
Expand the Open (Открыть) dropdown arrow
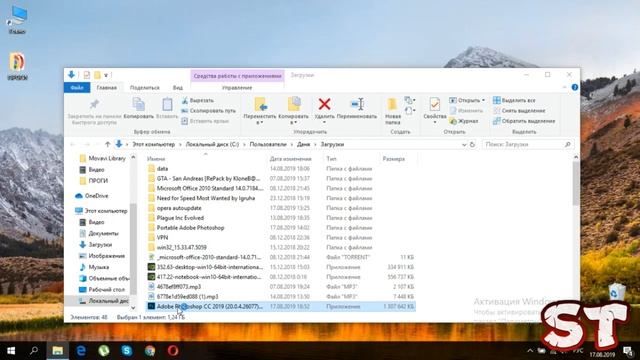pos(483,100)
